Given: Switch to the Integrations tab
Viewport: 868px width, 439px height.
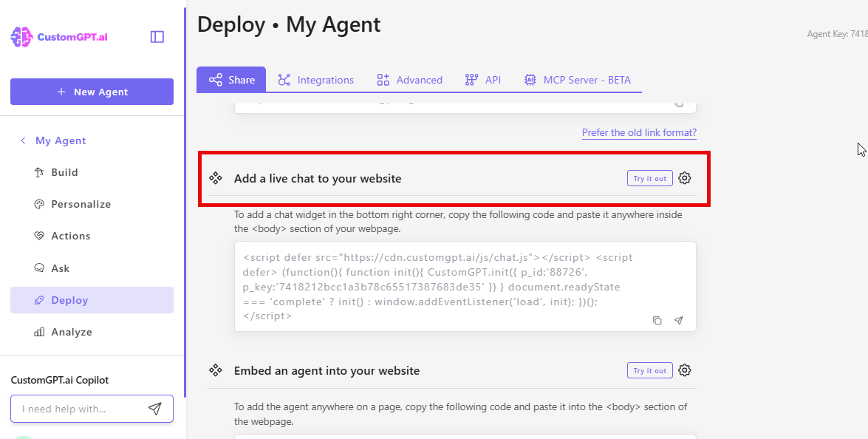Looking at the screenshot, I should coord(315,80).
